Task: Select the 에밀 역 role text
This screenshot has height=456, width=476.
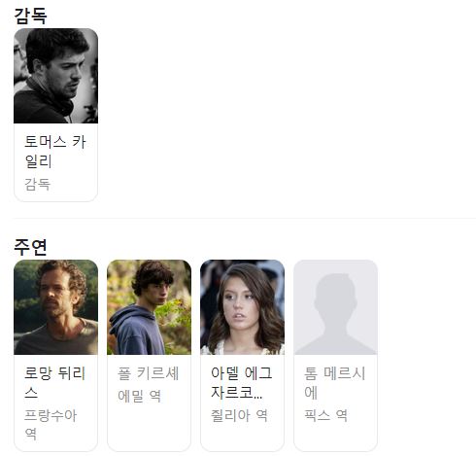Action: (x=139, y=396)
